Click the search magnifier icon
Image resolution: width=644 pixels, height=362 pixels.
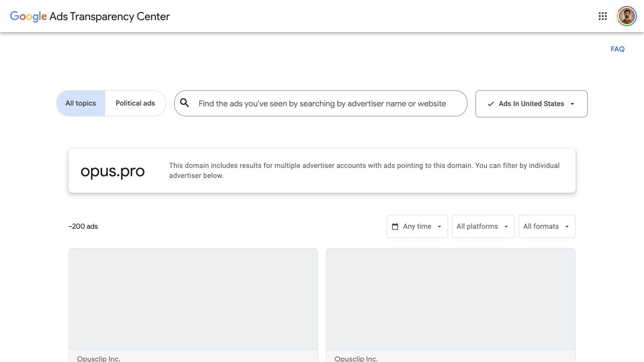tap(185, 103)
